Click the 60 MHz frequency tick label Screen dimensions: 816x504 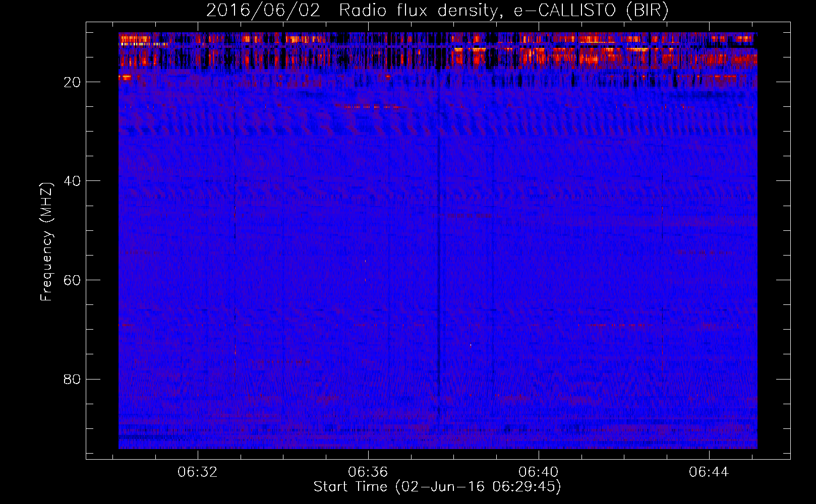pyautogui.click(x=73, y=280)
